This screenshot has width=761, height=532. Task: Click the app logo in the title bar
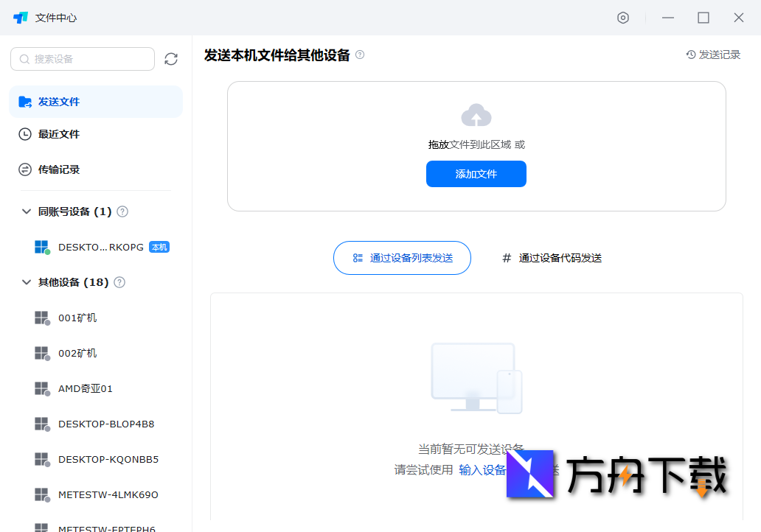(20, 17)
